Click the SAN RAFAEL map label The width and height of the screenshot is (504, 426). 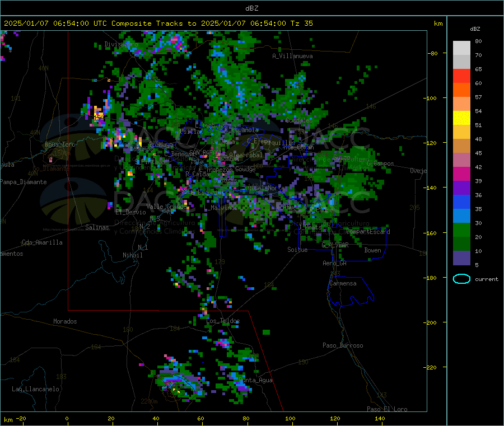pos(205,152)
